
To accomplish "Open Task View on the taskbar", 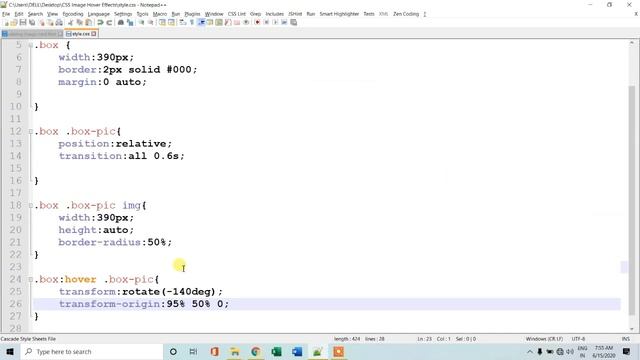I will pyautogui.click(x=193, y=352).
